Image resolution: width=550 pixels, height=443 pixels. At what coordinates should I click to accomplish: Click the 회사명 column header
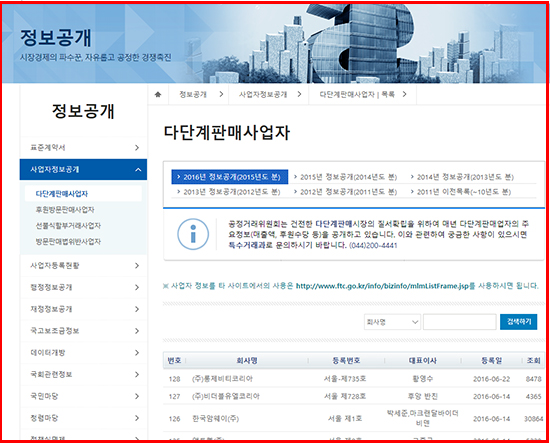pyautogui.click(x=247, y=361)
